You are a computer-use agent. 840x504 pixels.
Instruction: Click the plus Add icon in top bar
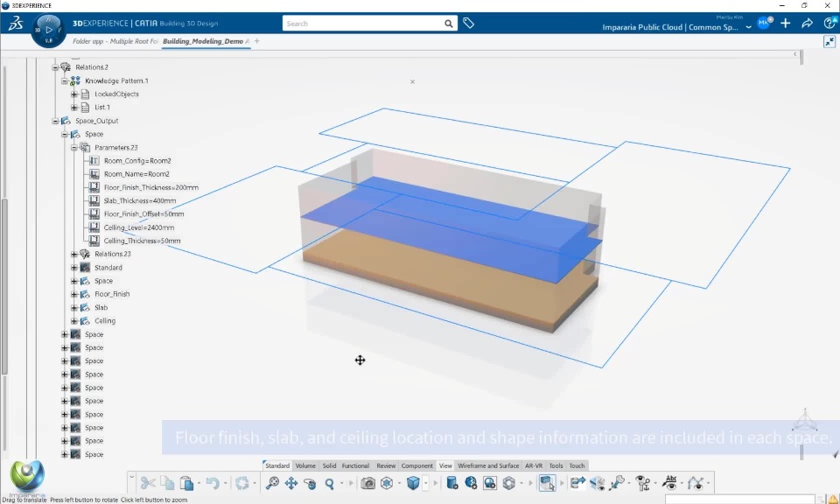786,23
